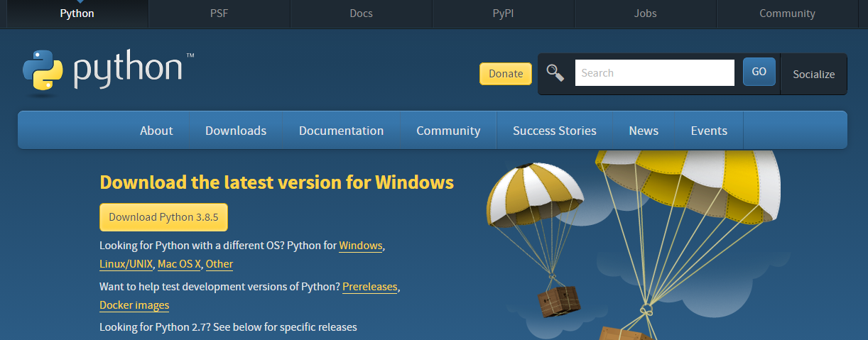Open the Python tab in top bar
The image size is (868, 340).
pyautogui.click(x=77, y=13)
